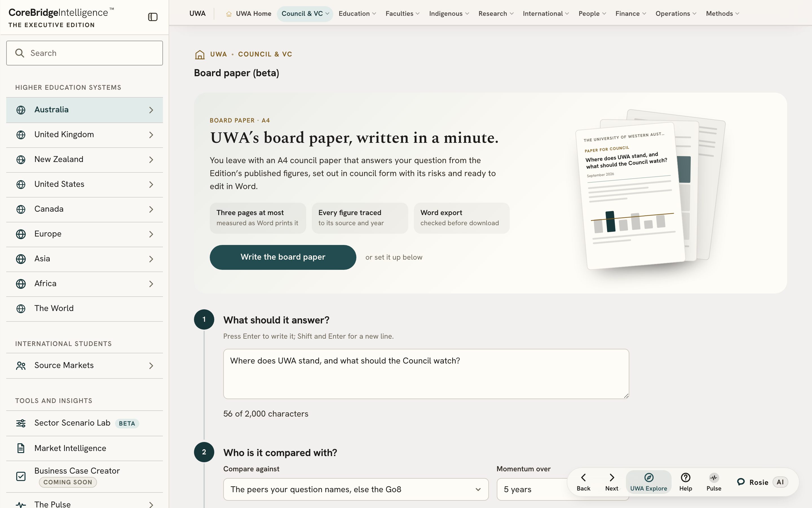This screenshot has height=508, width=812.
Task: Open the People menu
Action: tap(592, 14)
